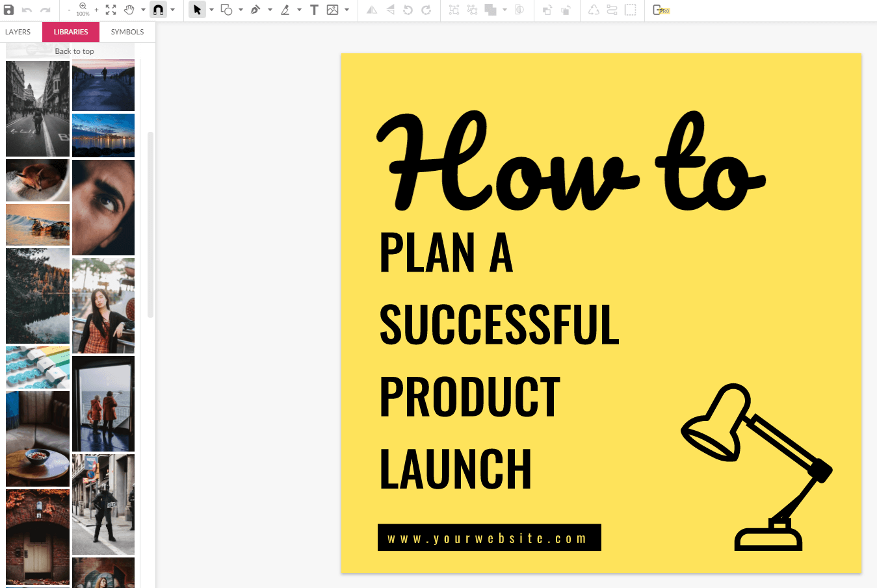
Task: Activate the Hand pan tool
Action: 129,10
